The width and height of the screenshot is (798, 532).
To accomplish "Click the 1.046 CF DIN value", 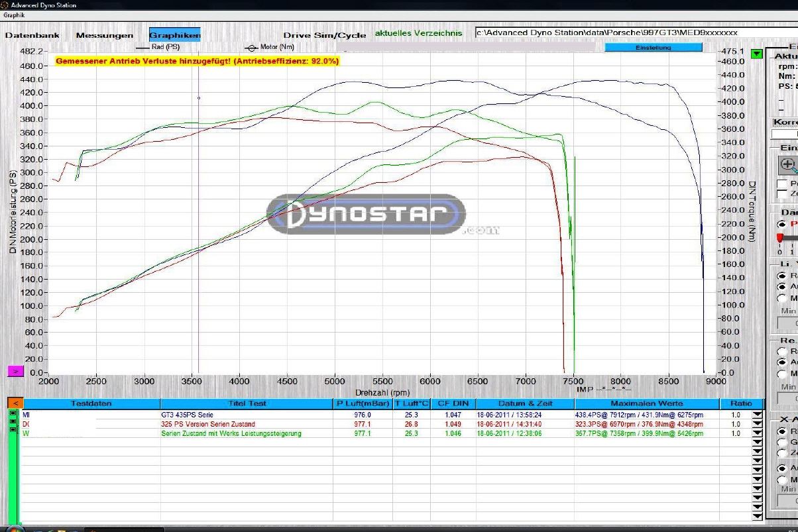I will pos(453,433).
